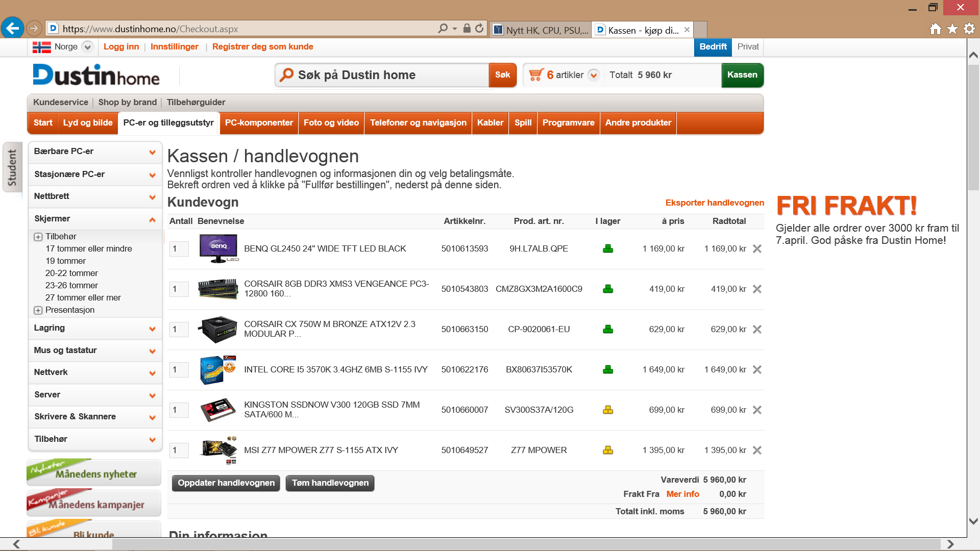Open Registrer deg som kunde link

tap(263, 47)
